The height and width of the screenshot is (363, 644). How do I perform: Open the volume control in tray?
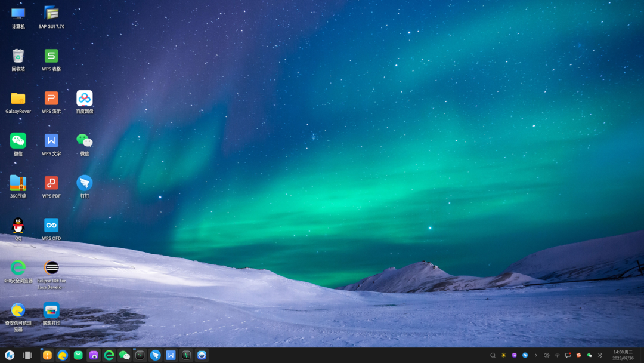546,355
